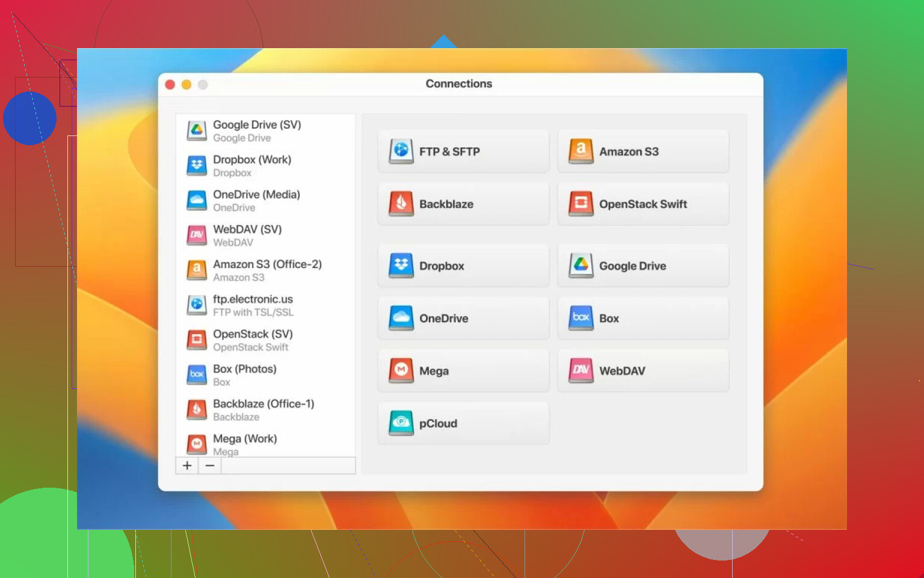Click the Backblaze (Office-1) flame icon
Image resolution: width=924 pixels, height=578 pixels.
[x=197, y=410]
